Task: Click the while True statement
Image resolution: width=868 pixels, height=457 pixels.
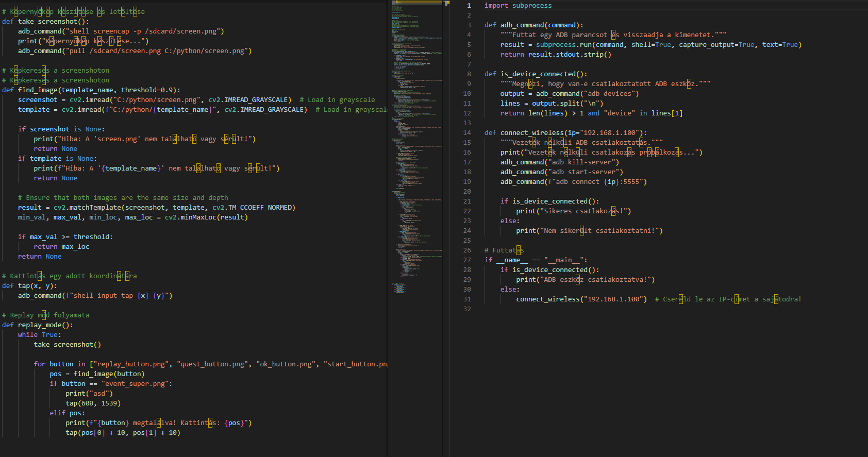Action: tap(39, 335)
